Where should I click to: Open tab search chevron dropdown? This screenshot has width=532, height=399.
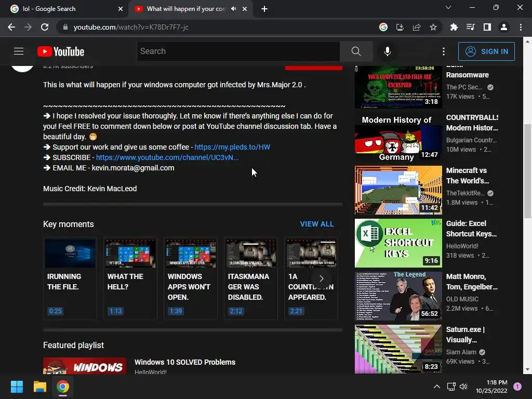(448, 7)
